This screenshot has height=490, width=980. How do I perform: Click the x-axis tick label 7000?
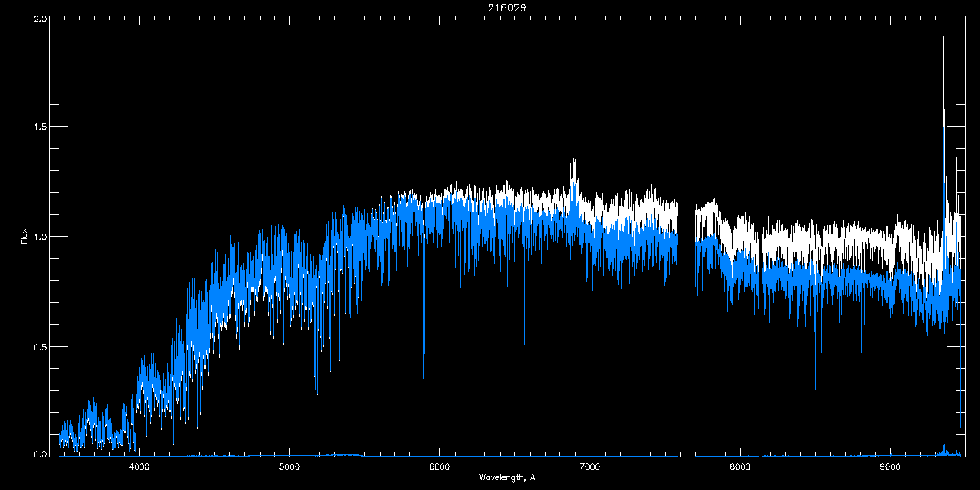pos(590,467)
